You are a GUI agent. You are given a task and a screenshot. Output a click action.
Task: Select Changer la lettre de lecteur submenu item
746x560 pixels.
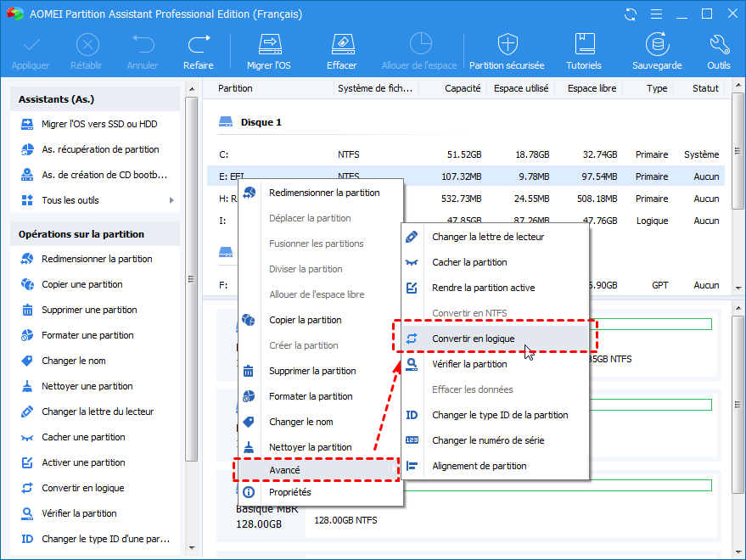[487, 237]
